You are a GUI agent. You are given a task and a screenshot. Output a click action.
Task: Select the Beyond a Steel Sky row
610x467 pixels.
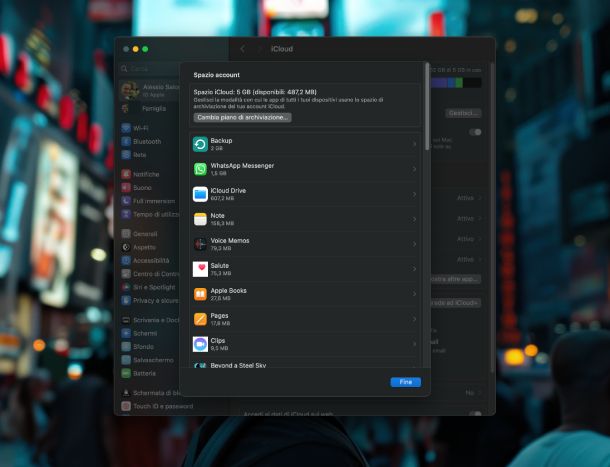tap(305, 365)
